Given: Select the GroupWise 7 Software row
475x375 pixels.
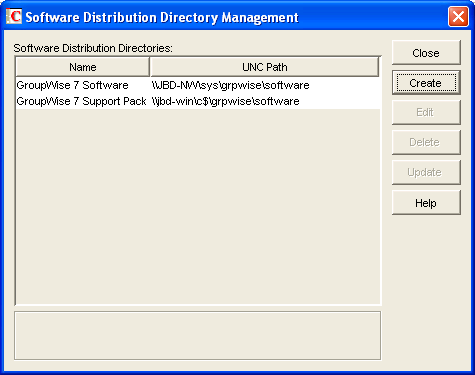Looking at the screenshot, I should pos(198,85).
